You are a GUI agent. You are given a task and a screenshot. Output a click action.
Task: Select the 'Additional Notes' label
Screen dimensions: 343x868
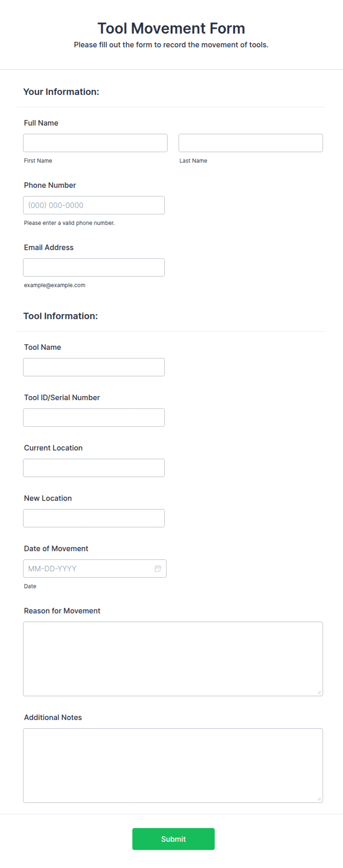[53, 717]
